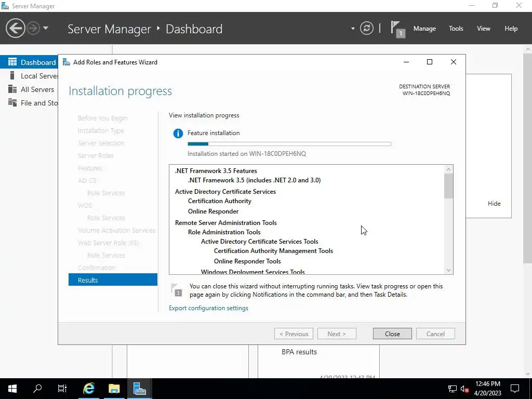This screenshot has height=399, width=532.
Task: Select File and Storage Services item
Action: click(x=29, y=103)
